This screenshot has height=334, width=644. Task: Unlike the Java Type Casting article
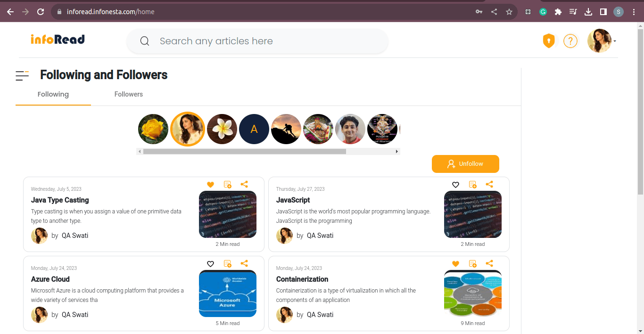(210, 185)
